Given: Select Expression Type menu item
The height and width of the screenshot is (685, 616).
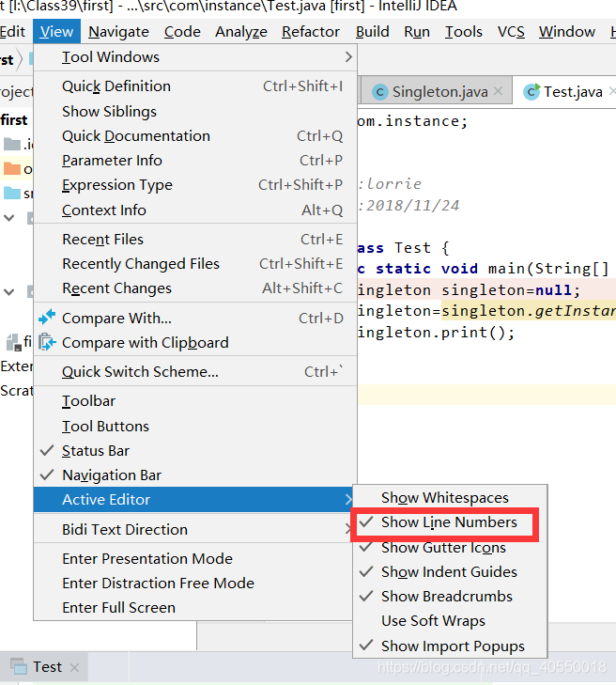Looking at the screenshot, I should click(195, 185).
